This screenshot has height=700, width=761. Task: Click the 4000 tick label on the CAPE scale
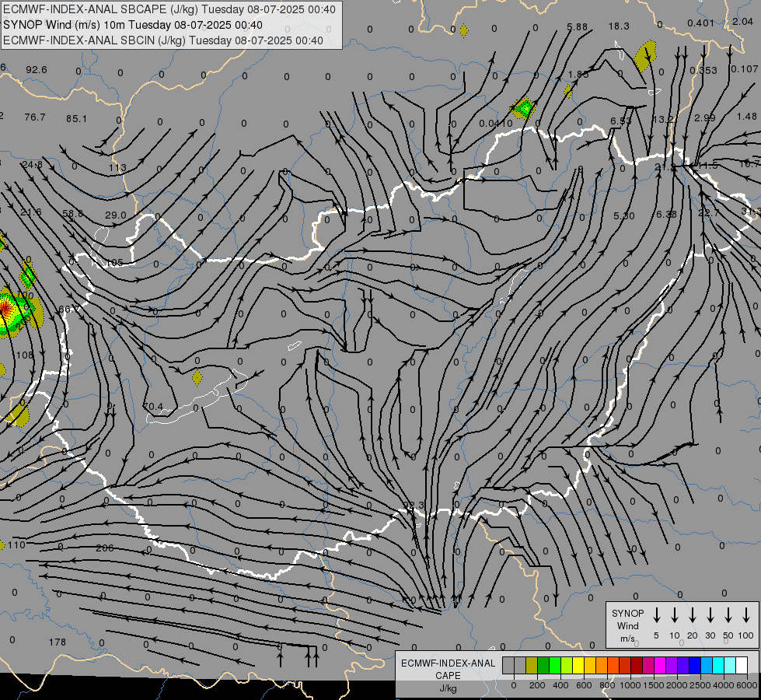pos(724,685)
